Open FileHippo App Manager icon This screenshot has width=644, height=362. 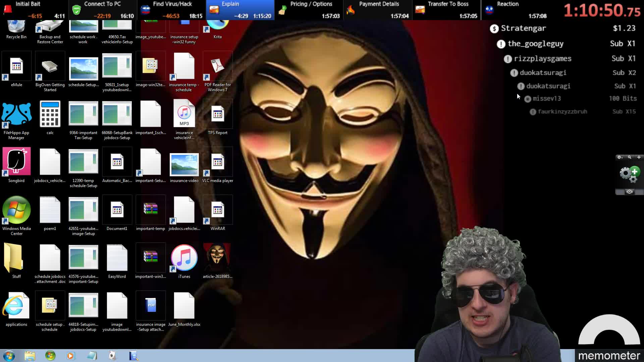[16, 114]
